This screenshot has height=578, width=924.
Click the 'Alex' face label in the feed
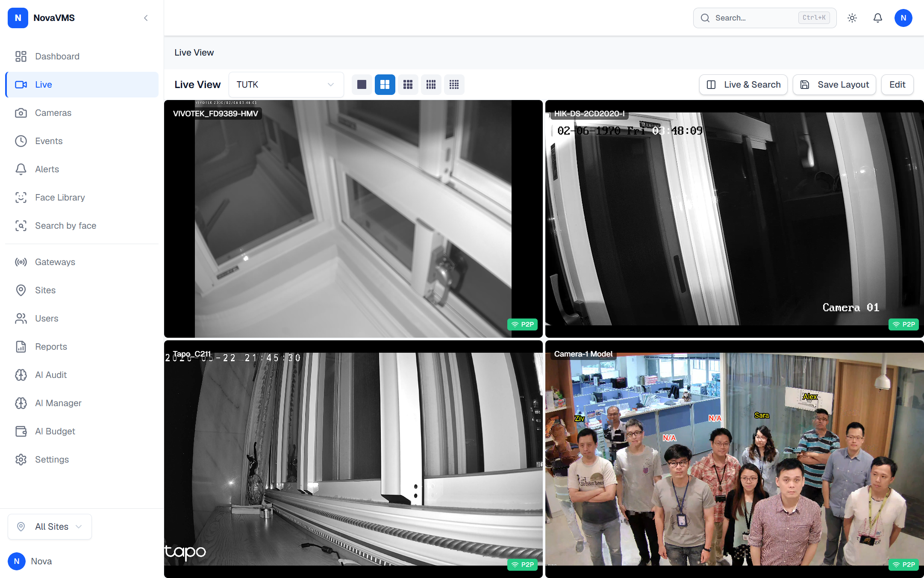[x=810, y=397]
